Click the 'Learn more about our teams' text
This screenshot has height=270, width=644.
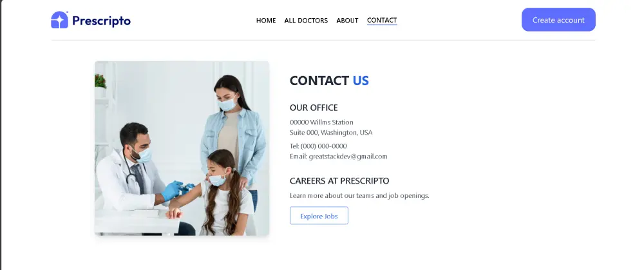[x=359, y=196]
